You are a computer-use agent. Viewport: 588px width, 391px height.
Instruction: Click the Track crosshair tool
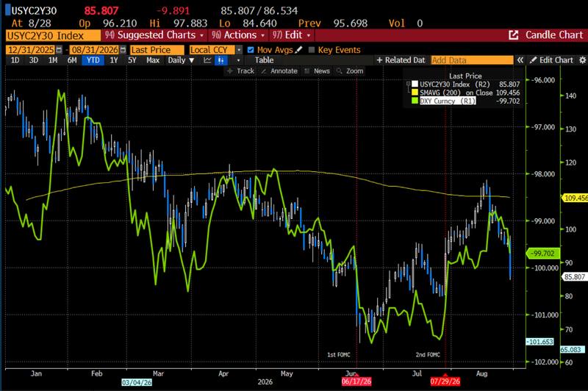point(240,71)
